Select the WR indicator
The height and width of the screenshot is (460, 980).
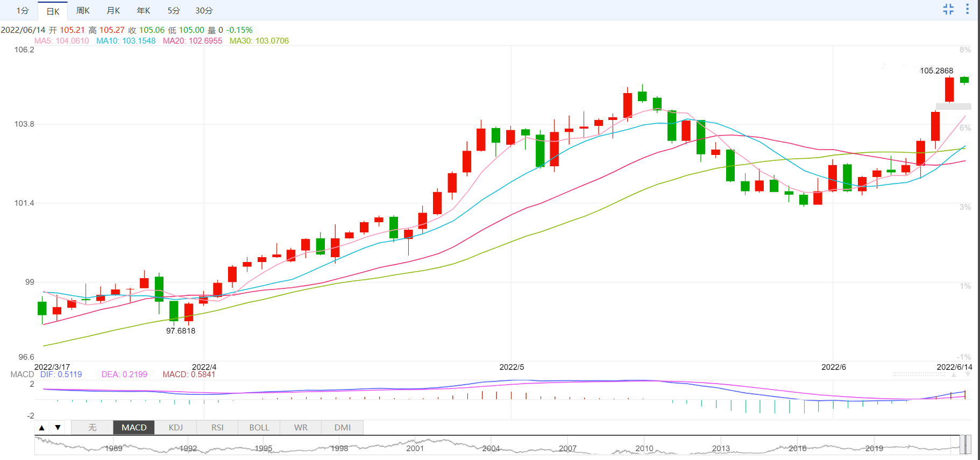tap(301, 428)
